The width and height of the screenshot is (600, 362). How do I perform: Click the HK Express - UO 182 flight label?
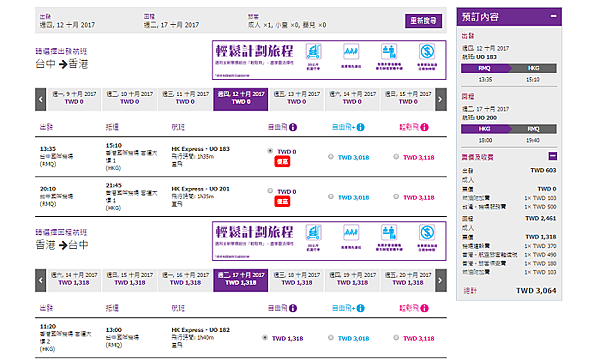point(201,330)
